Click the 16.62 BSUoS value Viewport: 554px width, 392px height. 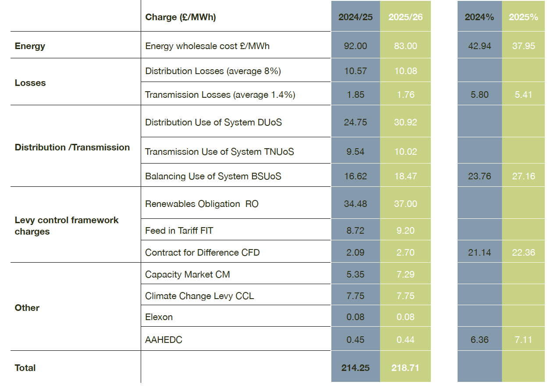(x=355, y=176)
